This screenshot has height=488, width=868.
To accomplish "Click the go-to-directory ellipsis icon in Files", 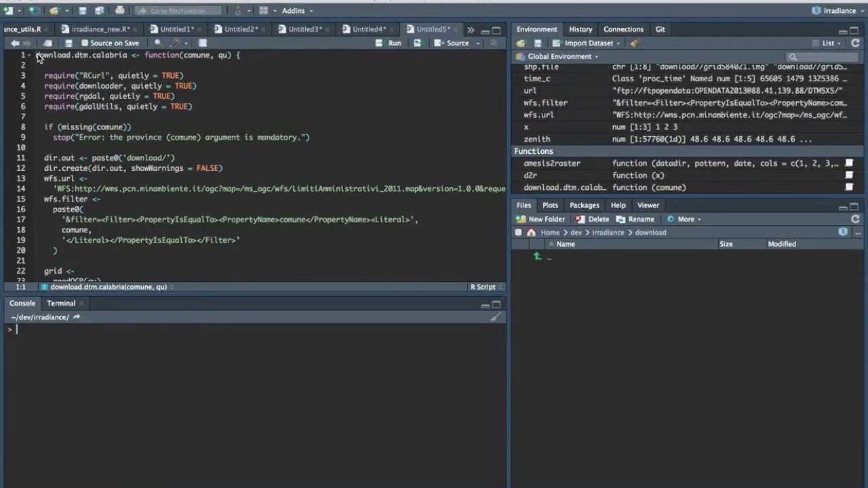I will [857, 232].
